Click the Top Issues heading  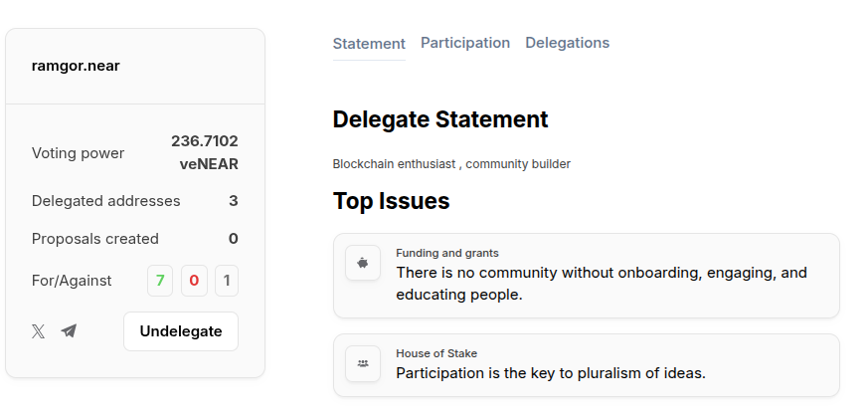[391, 201]
